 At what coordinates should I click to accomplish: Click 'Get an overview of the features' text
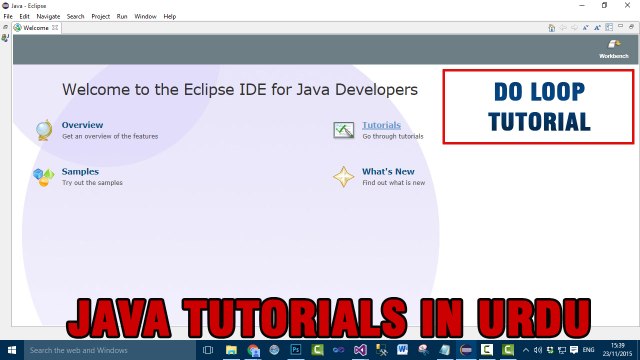coord(110,136)
